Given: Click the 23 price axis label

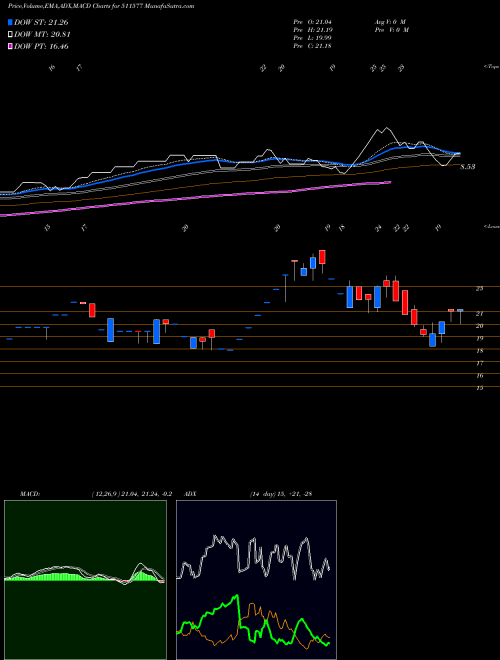Looking at the screenshot, I should (x=479, y=288).
